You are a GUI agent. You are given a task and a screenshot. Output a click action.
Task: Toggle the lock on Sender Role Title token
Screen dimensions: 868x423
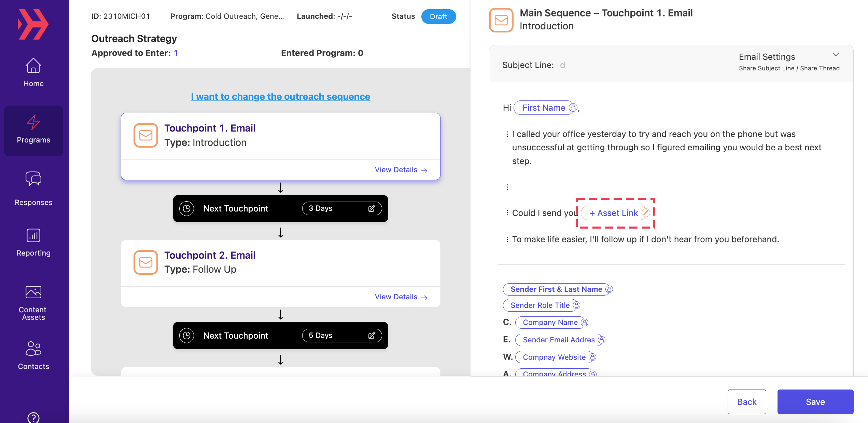(577, 305)
